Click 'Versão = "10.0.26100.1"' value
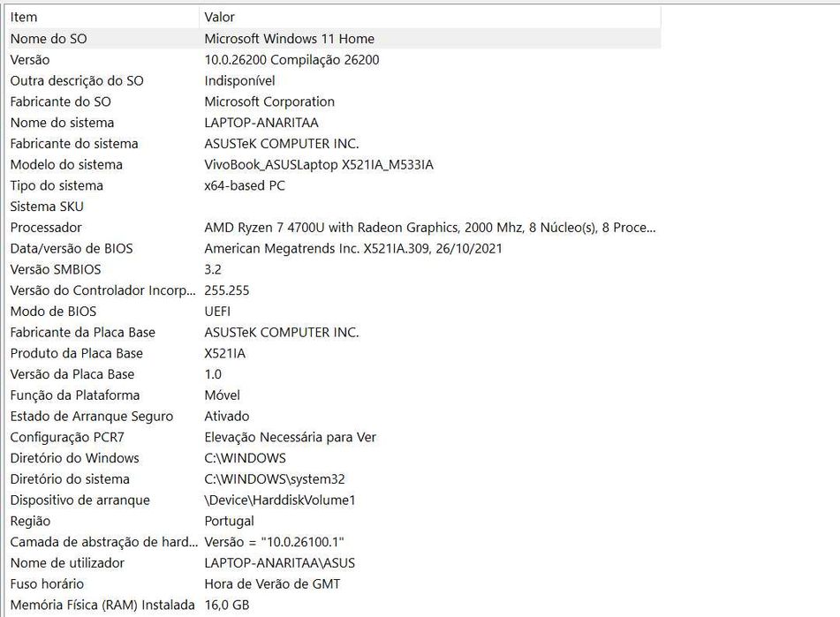The image size is (840, 617). [275, 542]
